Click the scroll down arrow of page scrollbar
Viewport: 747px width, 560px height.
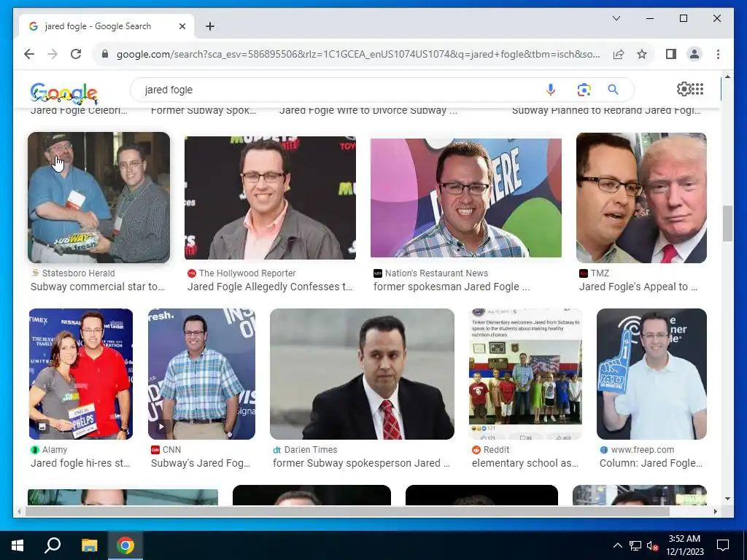click(727, 499)
